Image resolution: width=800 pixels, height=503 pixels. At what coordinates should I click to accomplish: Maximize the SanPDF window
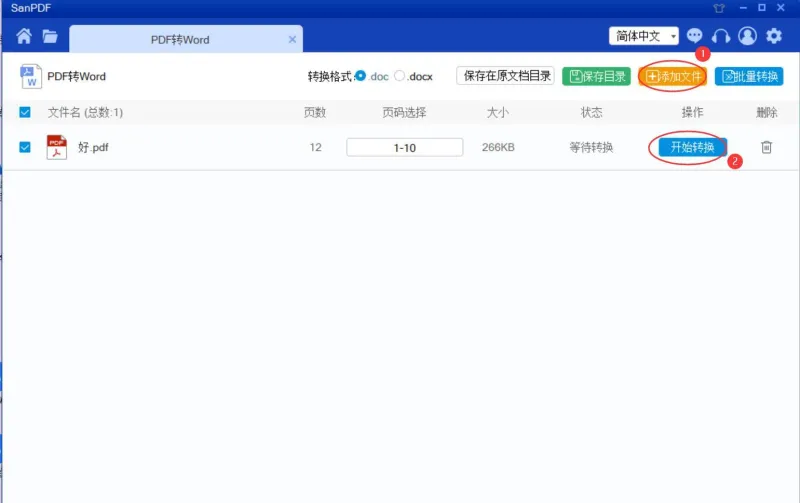[x=762, y=8]
